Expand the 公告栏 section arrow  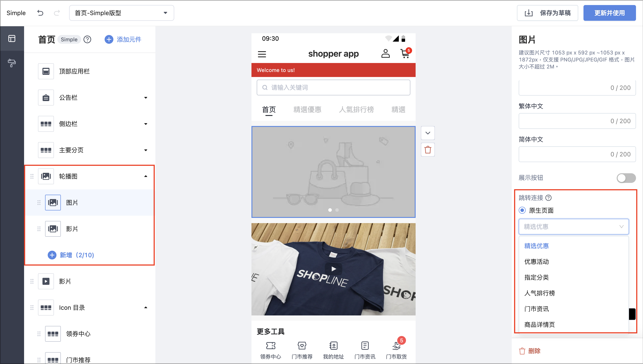click(x=146, y=98)
